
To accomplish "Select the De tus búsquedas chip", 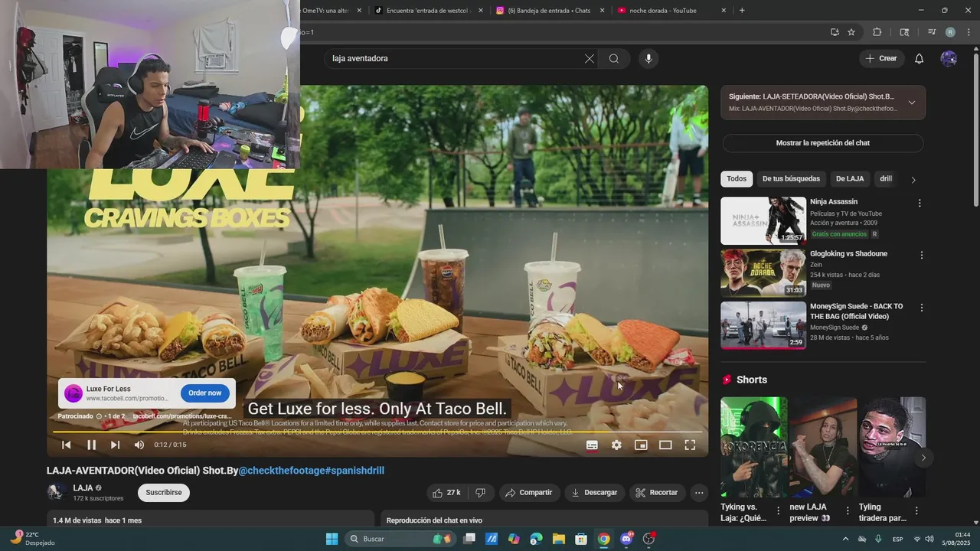I will click(791, 179).
